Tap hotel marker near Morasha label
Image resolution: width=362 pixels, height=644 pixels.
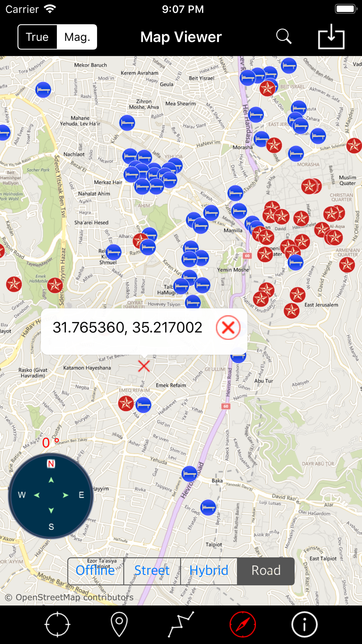pos(261,139)
